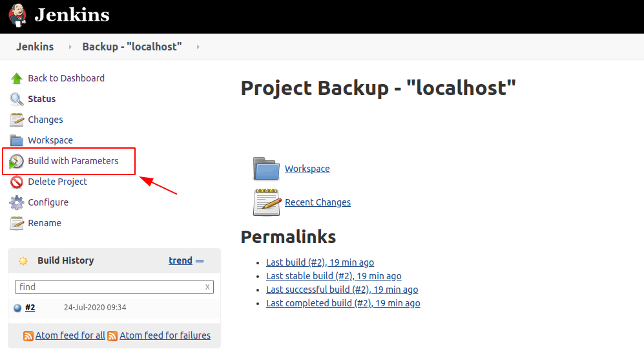Click the large Recent Changes notepad icon
Viewport: 644px width, 360px height.
[266, 202]
